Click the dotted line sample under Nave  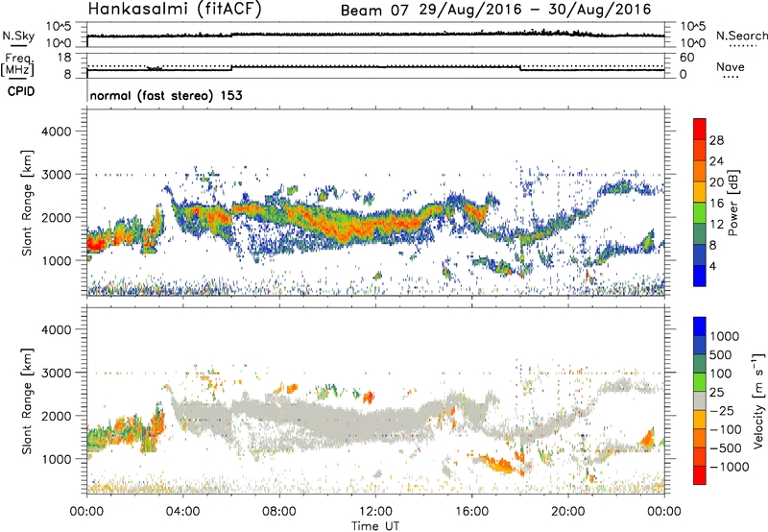[732, 77]
